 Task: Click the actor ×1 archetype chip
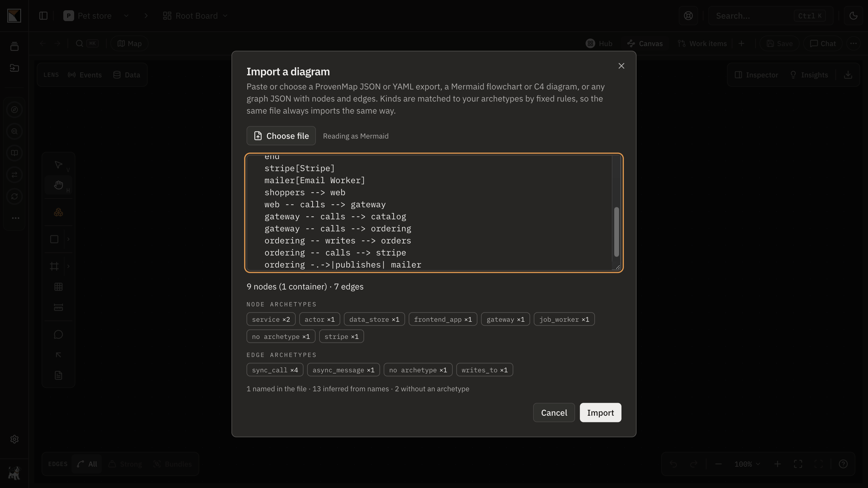click(x=319, y=319)
